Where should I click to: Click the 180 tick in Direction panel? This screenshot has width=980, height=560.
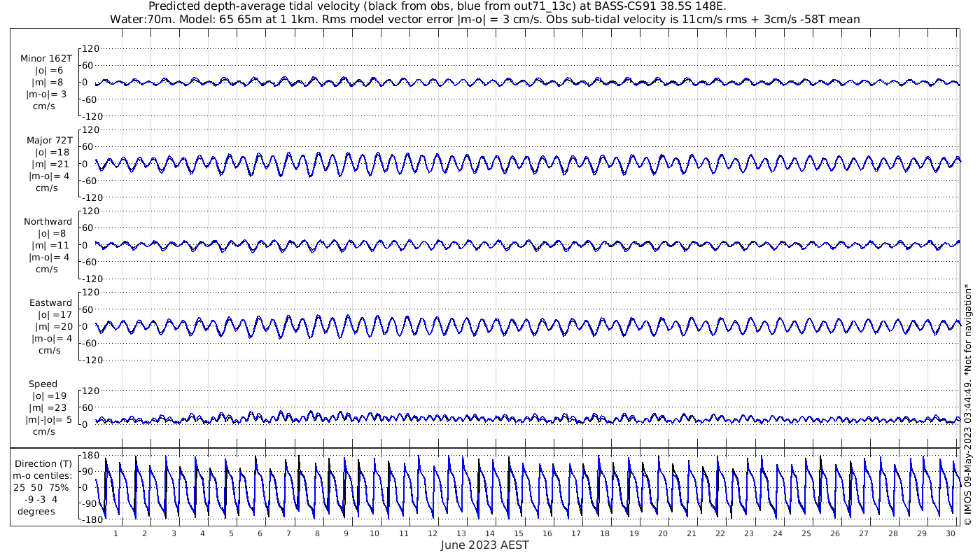(89, 454)
